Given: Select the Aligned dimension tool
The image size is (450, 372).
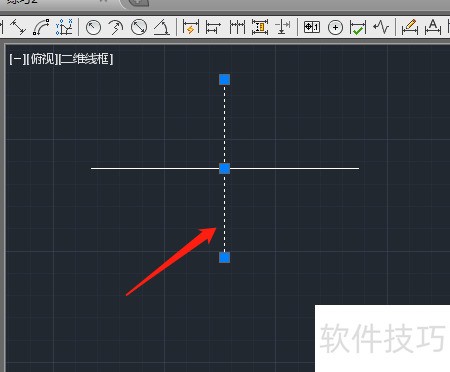Looking at the screenshot, I should (x=18, y=27).
